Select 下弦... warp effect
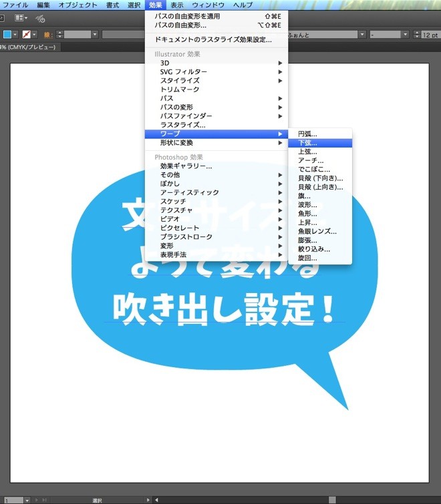The height and width of the screenshot is (504, 441). 308,143
